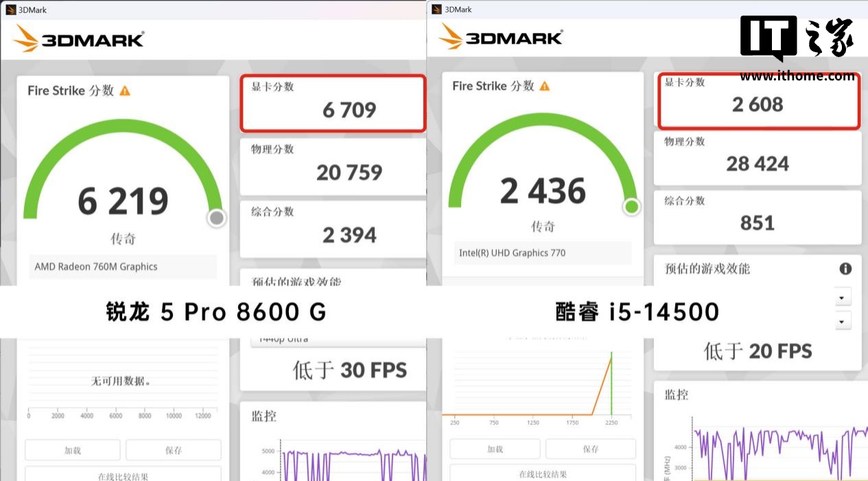This screenshot has width=868, height=481.
Task: Click the Fire Strike warning icon in right window
Action: coord(545,86)
